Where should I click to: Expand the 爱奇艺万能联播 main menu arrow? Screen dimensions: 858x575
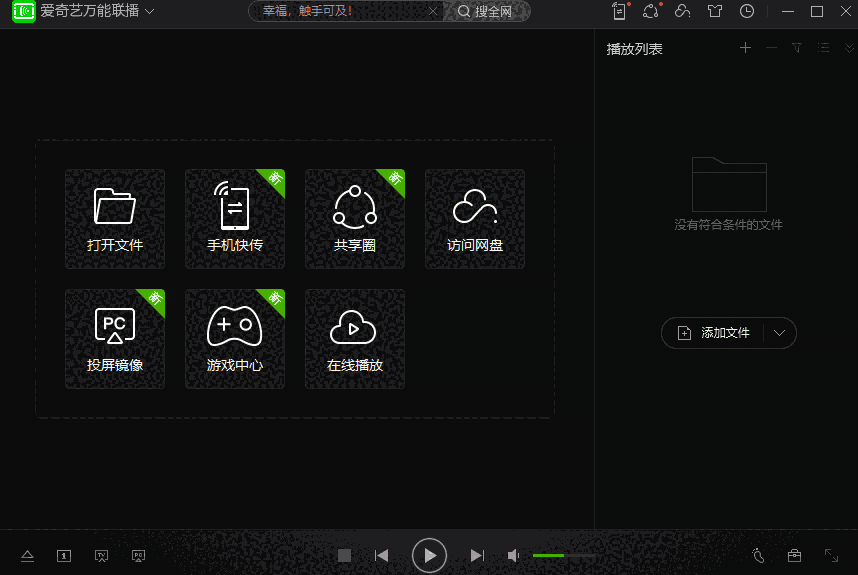[149, 12]
